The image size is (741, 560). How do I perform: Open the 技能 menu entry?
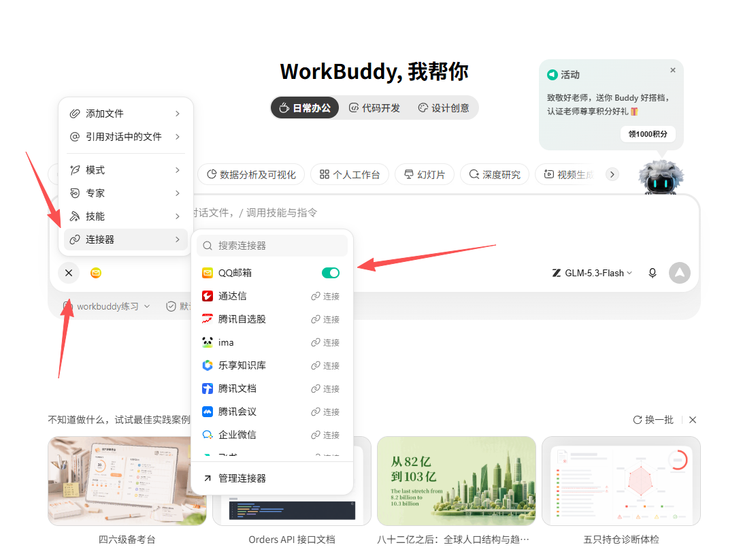click(125, 216)
